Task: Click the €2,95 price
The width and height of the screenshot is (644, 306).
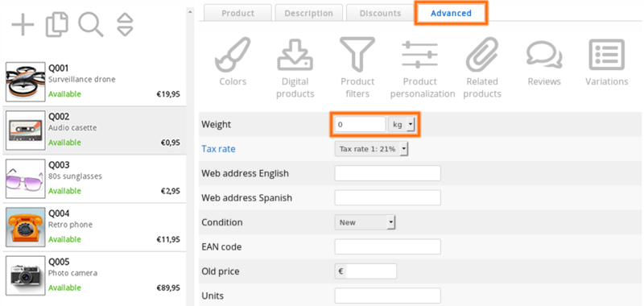Action: point(170,191)
